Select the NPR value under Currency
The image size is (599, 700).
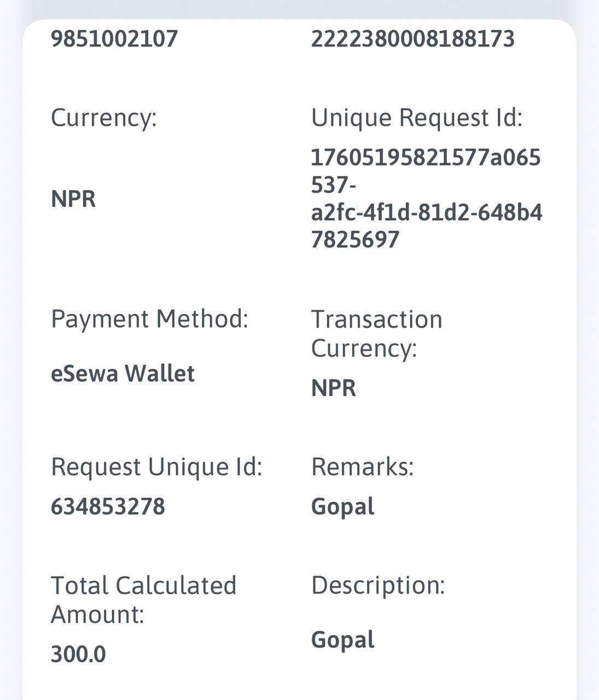pos(73,199)
